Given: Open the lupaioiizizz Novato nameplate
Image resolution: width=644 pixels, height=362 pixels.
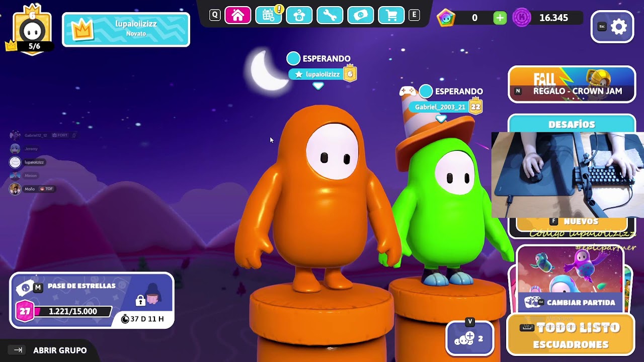Looking at the screenshot, I should (x=126, y=30).
